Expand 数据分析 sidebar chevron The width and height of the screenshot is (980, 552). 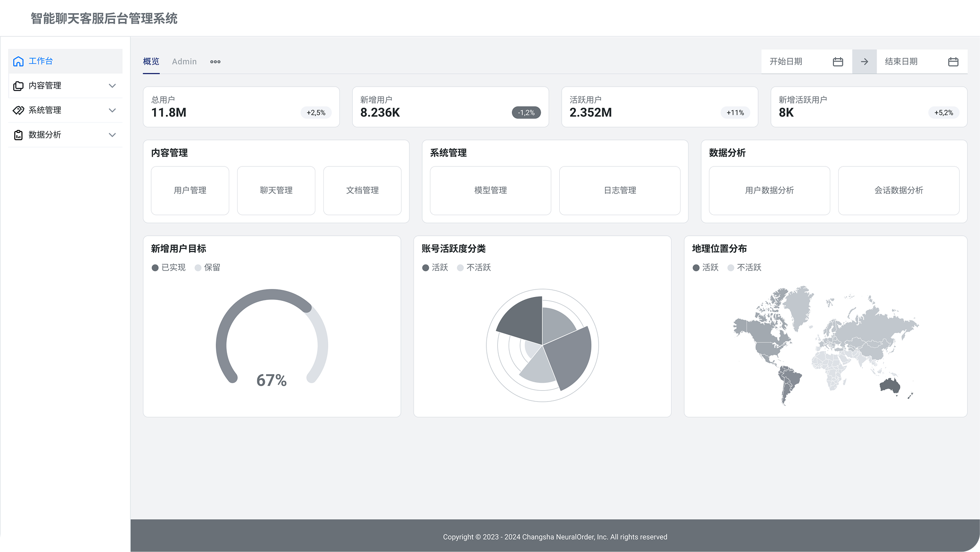(113, 135)
